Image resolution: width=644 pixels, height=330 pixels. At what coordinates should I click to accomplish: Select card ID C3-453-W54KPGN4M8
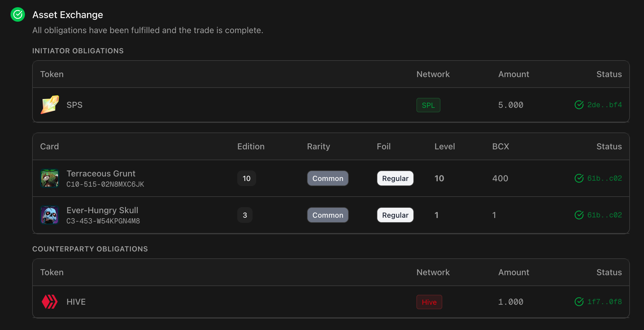tap(103, 221)
